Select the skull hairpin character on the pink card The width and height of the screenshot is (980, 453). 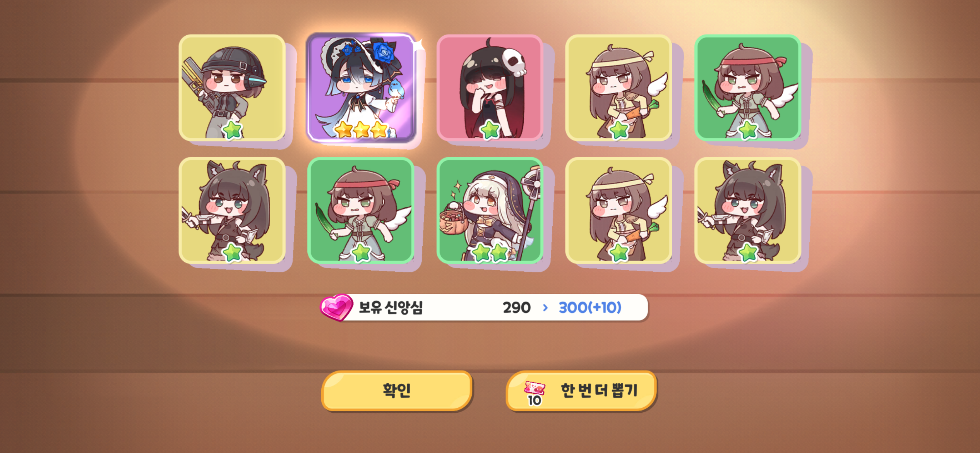coord(490,88)
